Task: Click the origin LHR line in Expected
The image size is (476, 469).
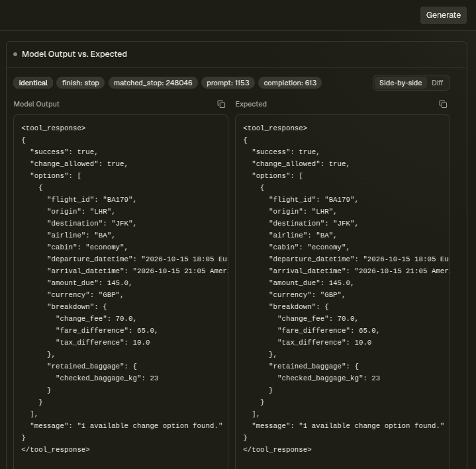Action: [303, 212]
